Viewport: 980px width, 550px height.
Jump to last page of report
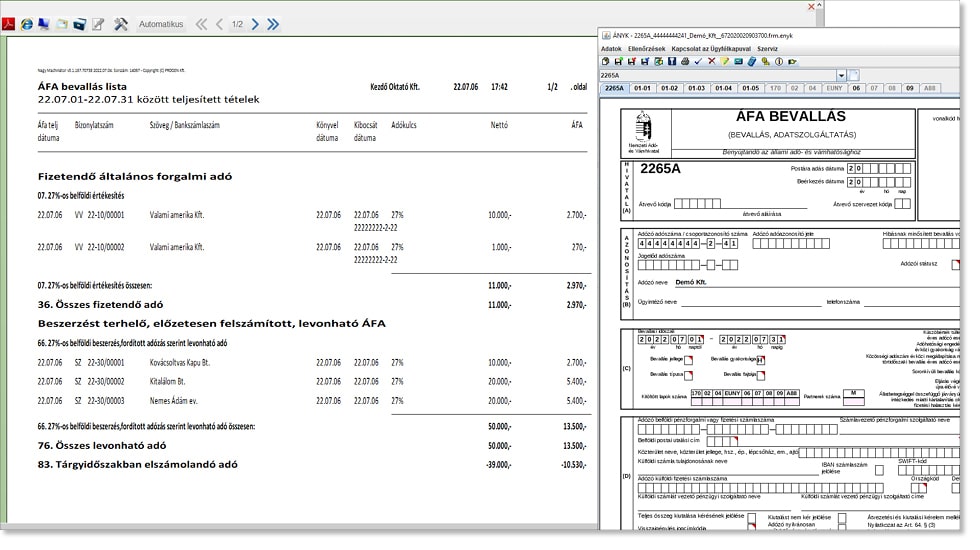tap(273, 24)
